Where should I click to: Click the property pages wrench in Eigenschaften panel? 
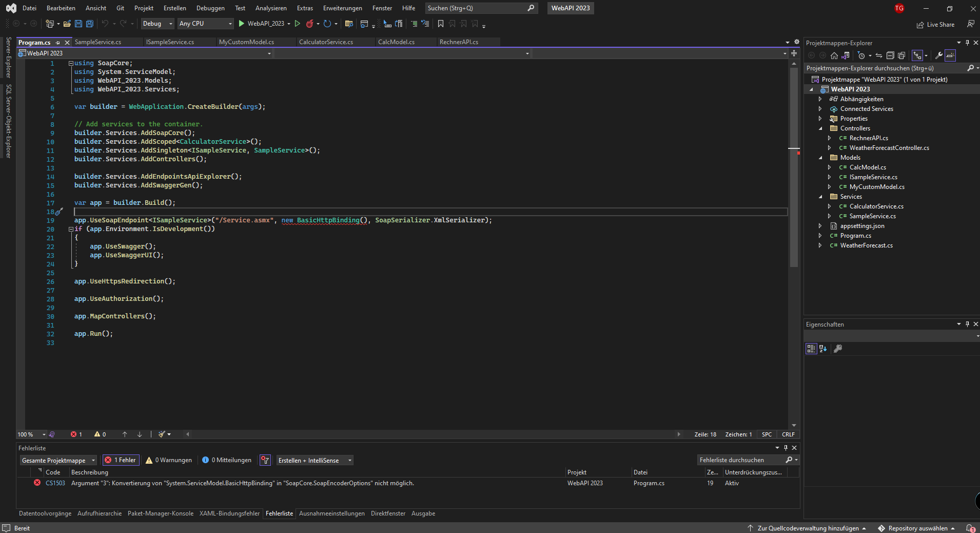pyautogui.click(x=838, y=349)
